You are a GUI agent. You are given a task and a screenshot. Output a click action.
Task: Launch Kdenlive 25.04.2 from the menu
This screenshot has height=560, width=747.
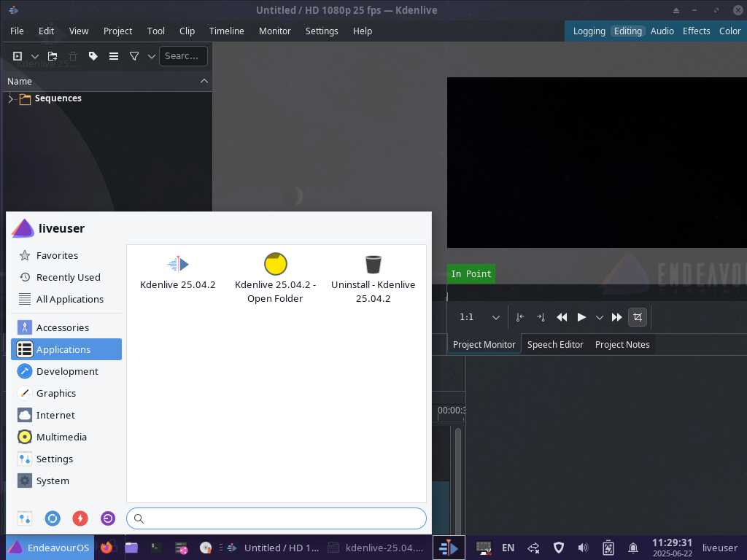(x=178, y=272)
